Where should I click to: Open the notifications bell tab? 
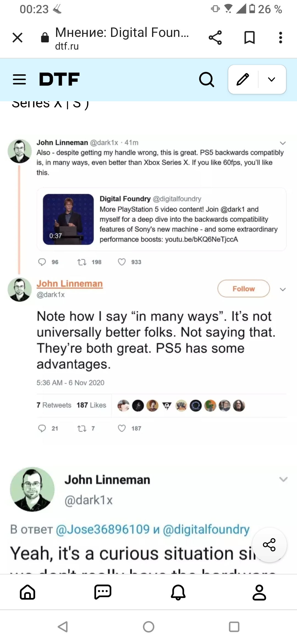click(178, 592)
